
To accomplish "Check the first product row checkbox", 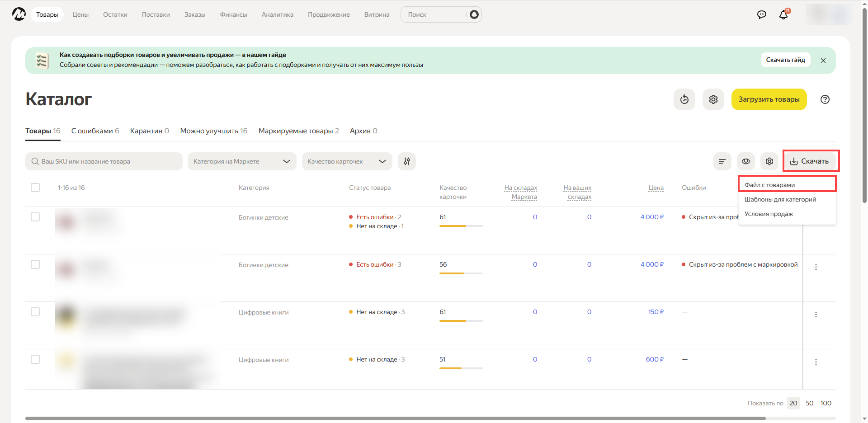I will (35, 217).
